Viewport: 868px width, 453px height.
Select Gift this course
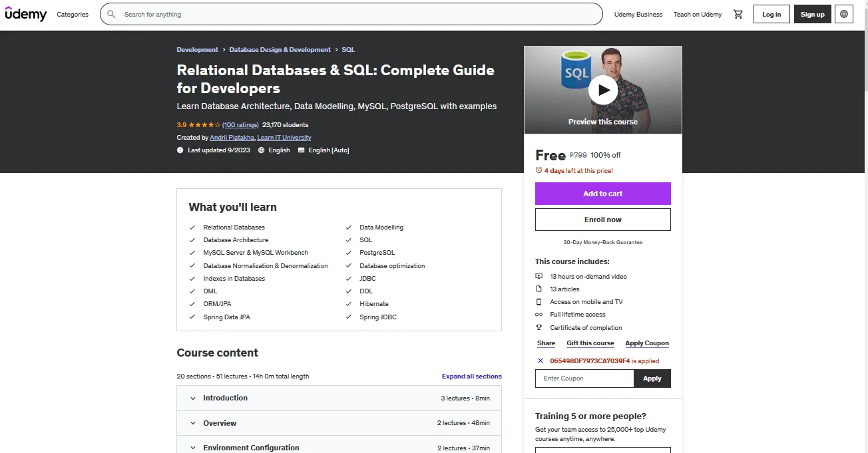click(590, 343)
